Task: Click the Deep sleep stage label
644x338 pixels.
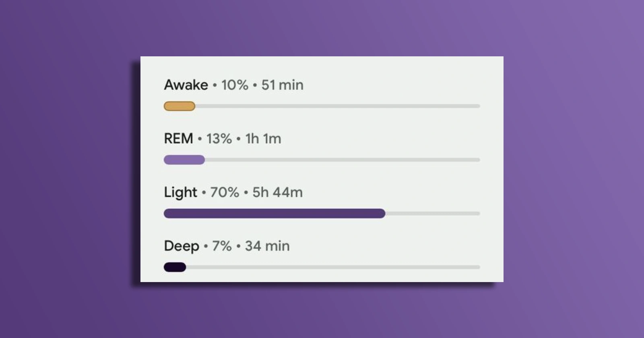Action: 182,246
